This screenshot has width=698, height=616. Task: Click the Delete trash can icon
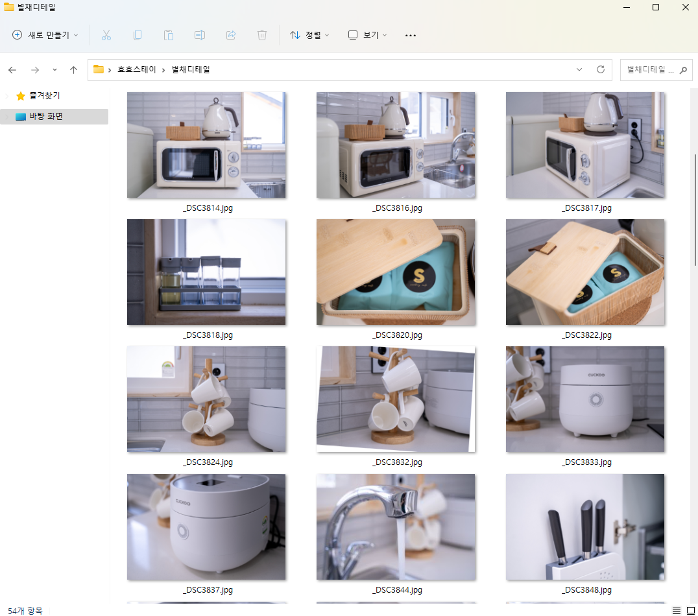pyautogui.click(x=262, y=35)
